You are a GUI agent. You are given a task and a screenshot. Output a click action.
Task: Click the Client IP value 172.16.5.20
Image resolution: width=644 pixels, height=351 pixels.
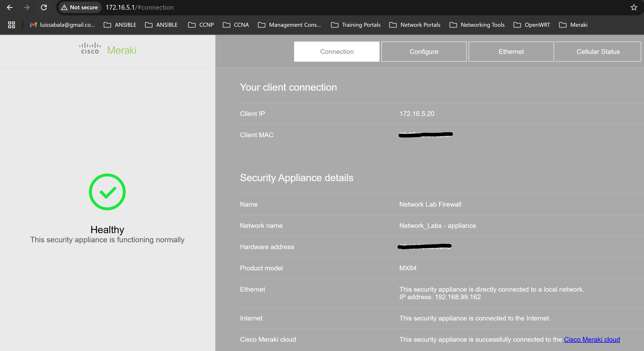(417, 113)
